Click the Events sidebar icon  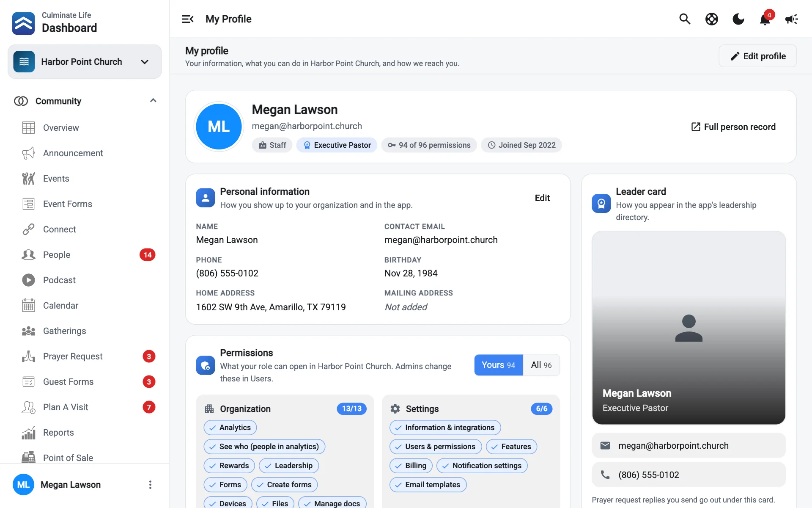[28, 179]
